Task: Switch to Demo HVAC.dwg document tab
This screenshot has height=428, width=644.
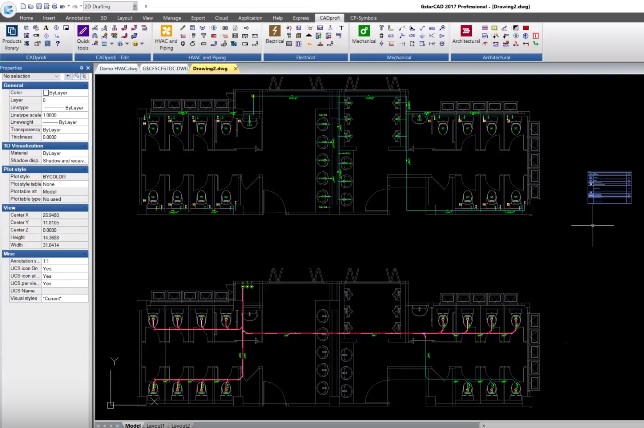Action: tap(118, 69)
